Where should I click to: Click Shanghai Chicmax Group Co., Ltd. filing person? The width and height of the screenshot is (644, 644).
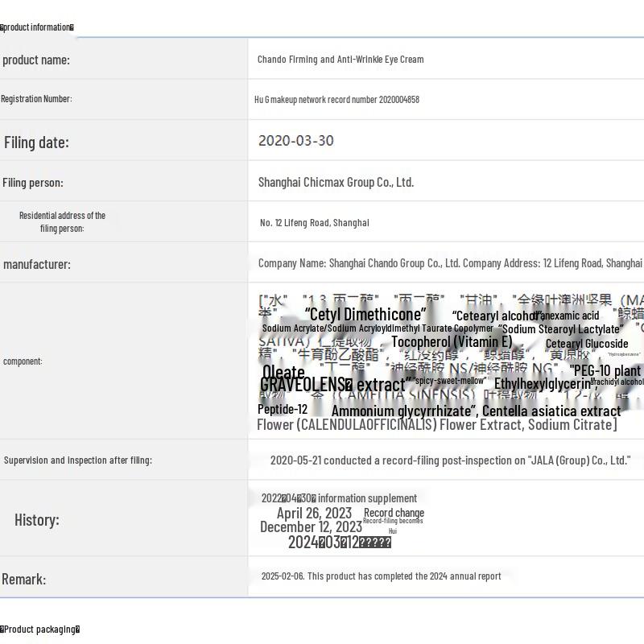coord(336,182)
